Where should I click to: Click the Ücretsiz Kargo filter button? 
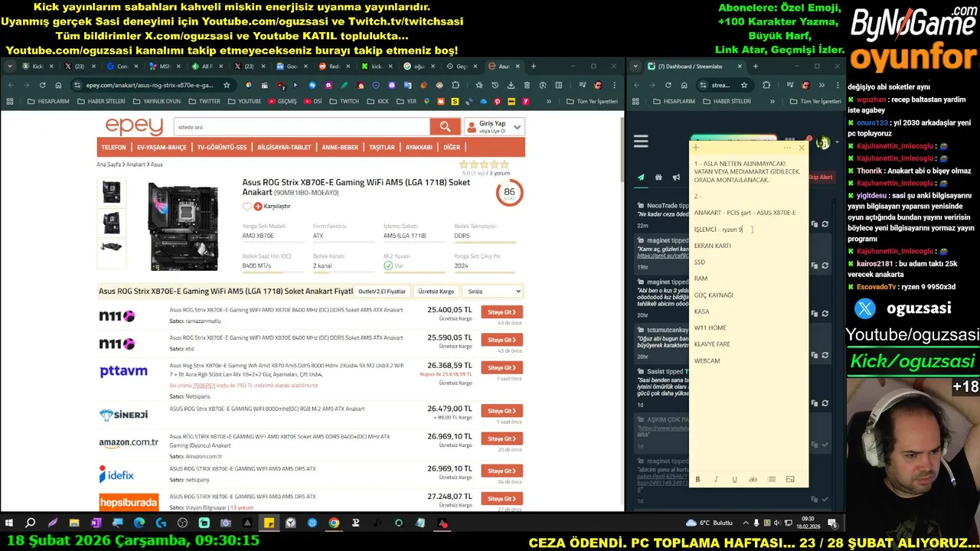[436, 292]
